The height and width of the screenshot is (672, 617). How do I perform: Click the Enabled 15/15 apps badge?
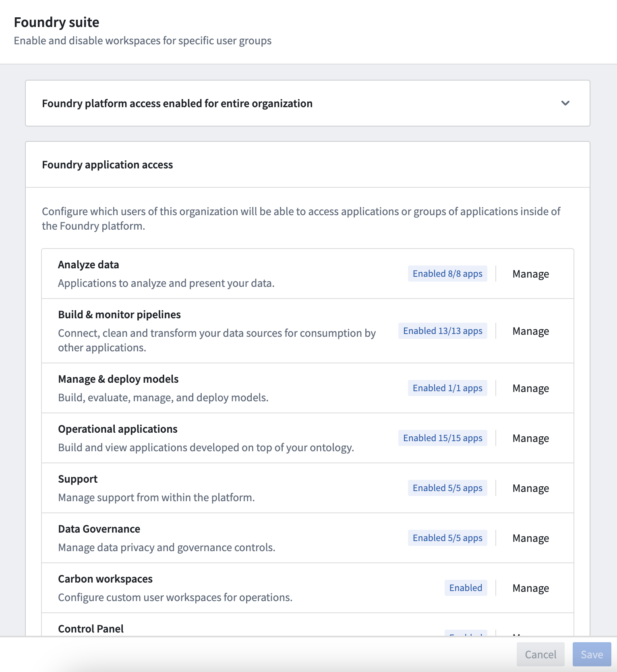(x=443, y=438)
